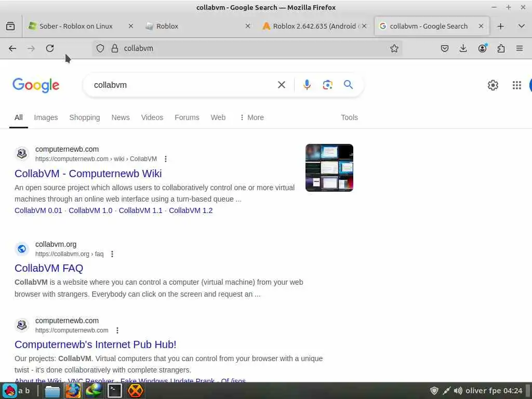Select the Images search filter
The image size is (532, 399).
[x=46, y=117]
